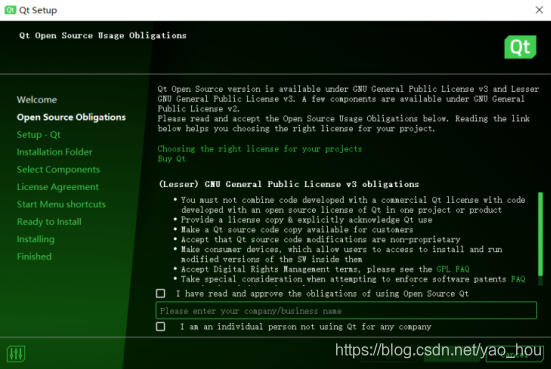Open the software patents FAQ link
This screenshot has width=551, height=369.
518,279
